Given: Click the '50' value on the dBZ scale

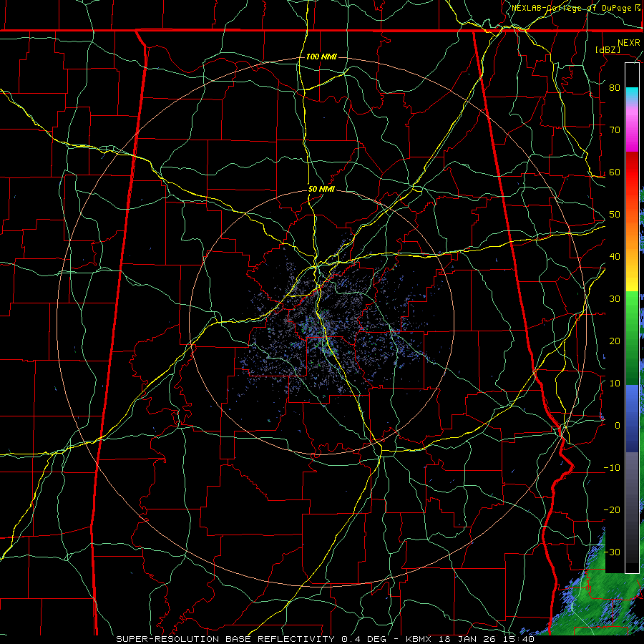Looking at the screenshot, I should [x=615, y=215].
